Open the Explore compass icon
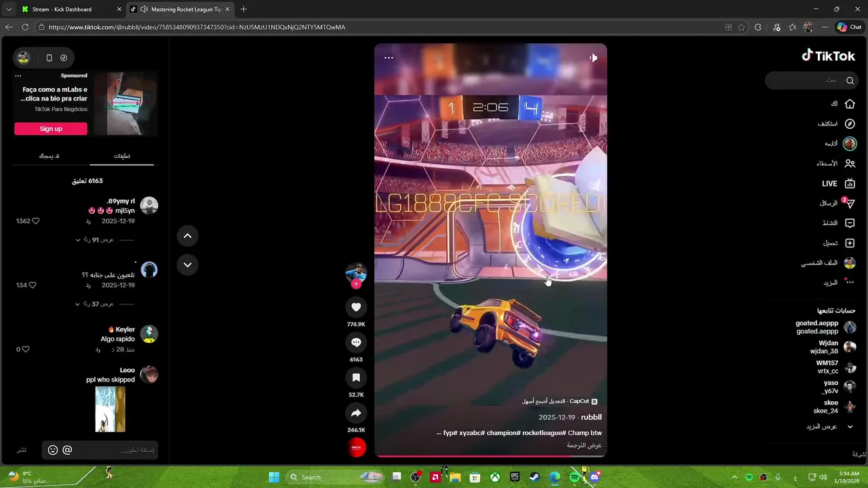Image resolution: width=868 pixels, height=488 pixels. point(850,123)
